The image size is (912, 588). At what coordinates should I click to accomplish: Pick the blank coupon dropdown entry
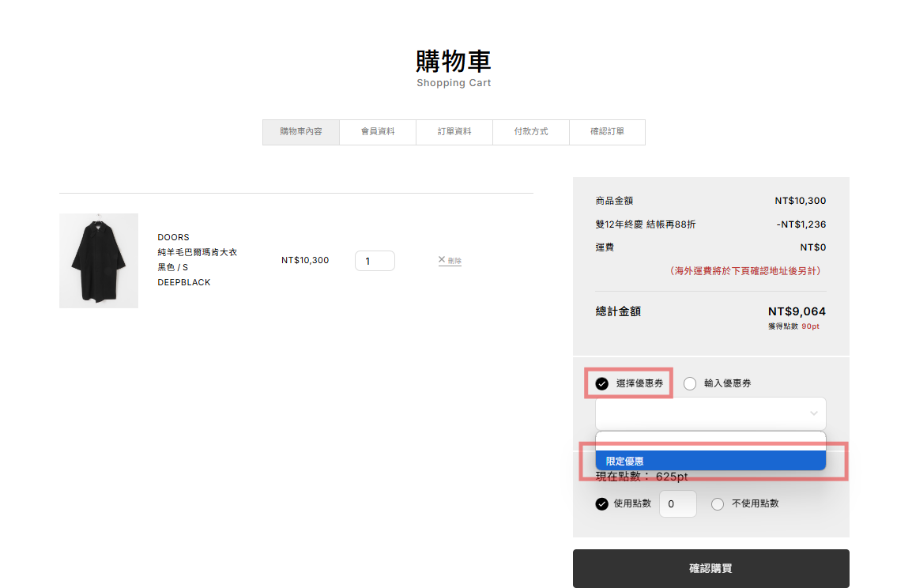click(710, 441)
